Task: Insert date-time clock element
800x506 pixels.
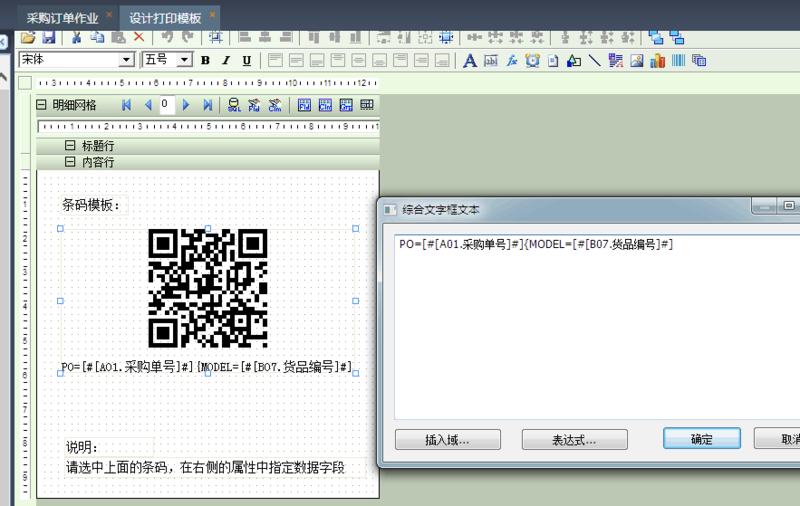Action: (533, 61)
